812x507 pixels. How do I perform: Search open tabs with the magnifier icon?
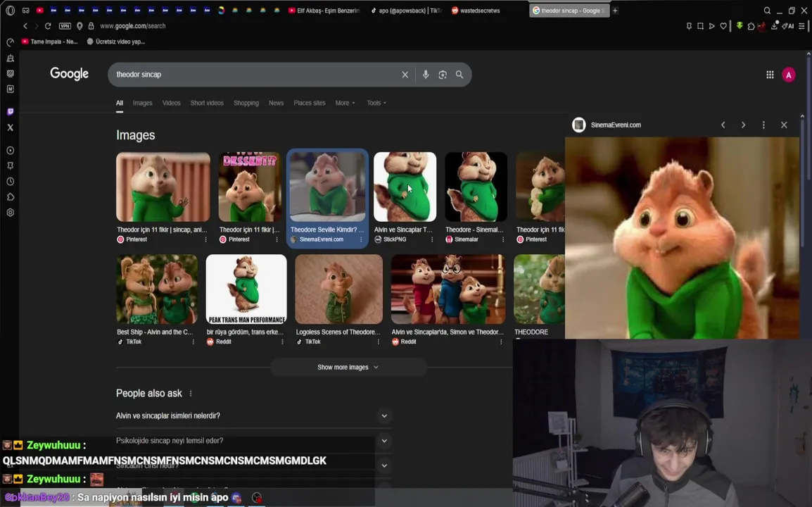767,11
